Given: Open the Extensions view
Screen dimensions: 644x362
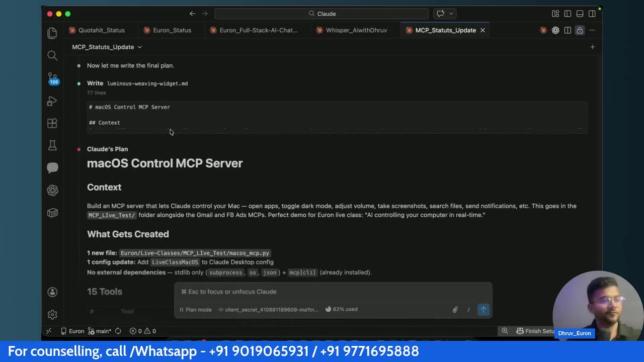Looking at the screenshot, I should click(x=52, y=123).
